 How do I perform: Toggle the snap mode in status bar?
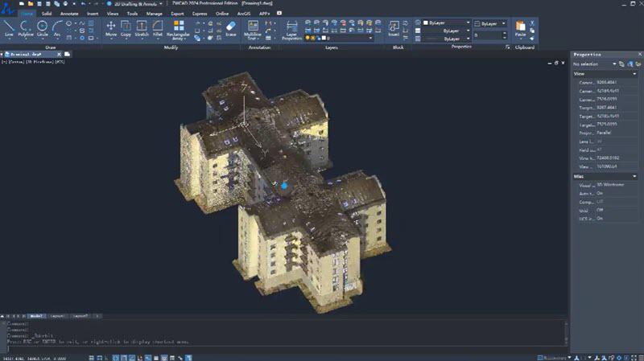tap(100, 358)
